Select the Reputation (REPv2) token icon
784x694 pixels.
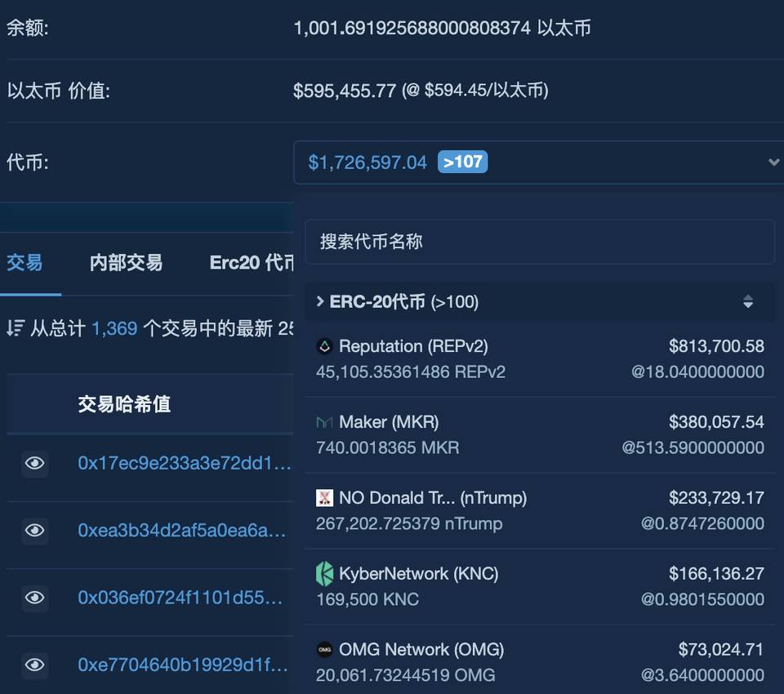324,346
